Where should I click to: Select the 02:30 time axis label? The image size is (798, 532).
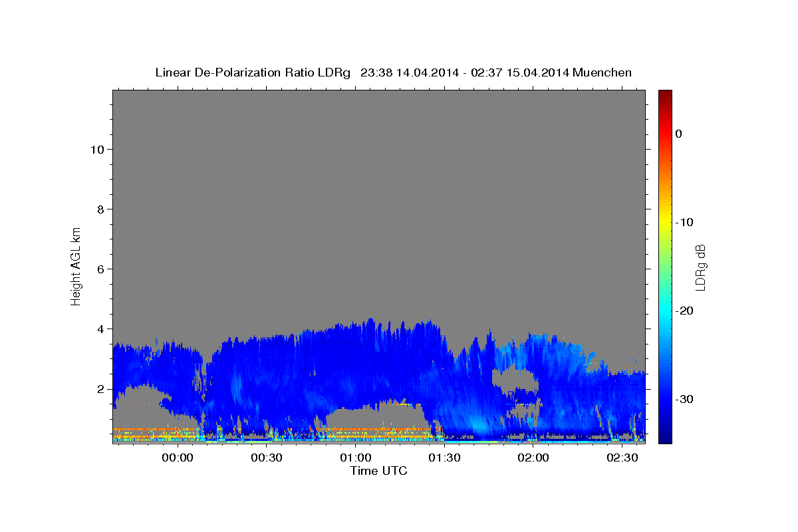point(622,458)
